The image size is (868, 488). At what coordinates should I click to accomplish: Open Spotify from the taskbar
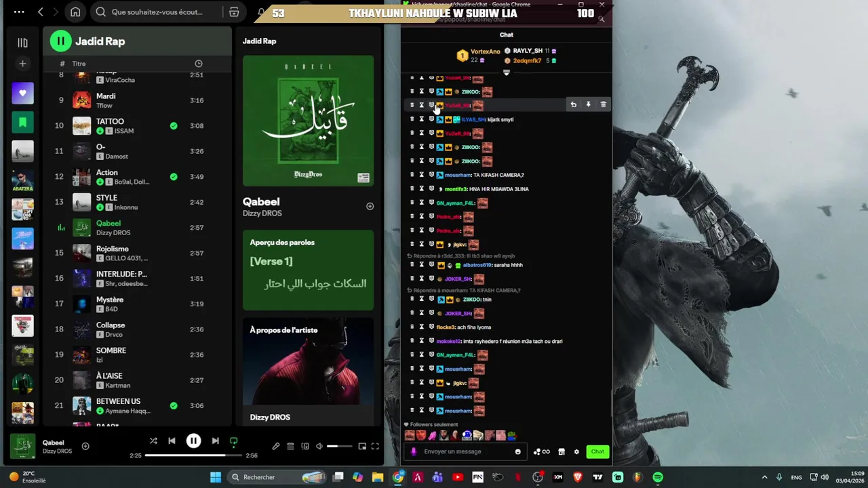pos(658,477)
